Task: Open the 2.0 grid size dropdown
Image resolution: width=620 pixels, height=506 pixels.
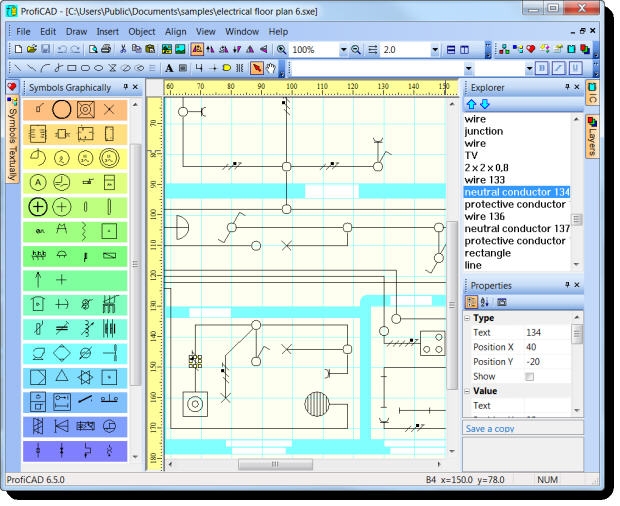Action: pos(436,49)
